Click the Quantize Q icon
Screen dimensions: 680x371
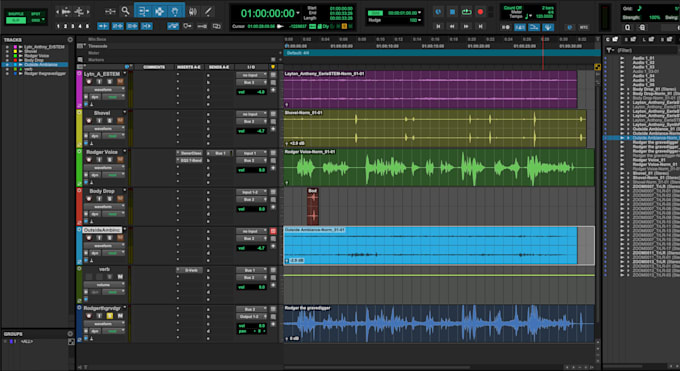coord(628,27)
